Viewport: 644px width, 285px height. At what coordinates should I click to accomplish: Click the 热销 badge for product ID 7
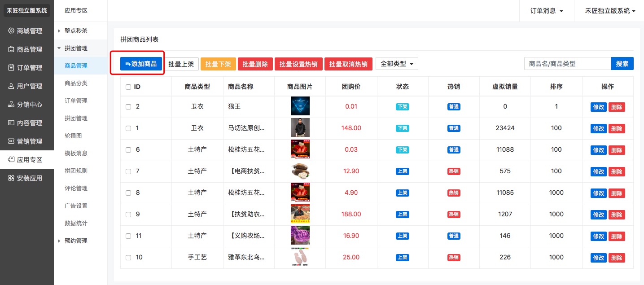point(454,171)
